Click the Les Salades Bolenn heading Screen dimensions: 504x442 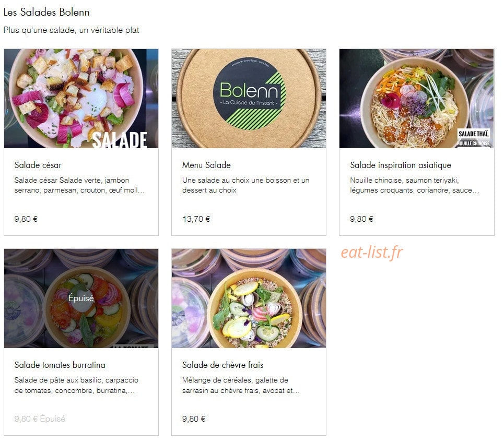(46, 12)
